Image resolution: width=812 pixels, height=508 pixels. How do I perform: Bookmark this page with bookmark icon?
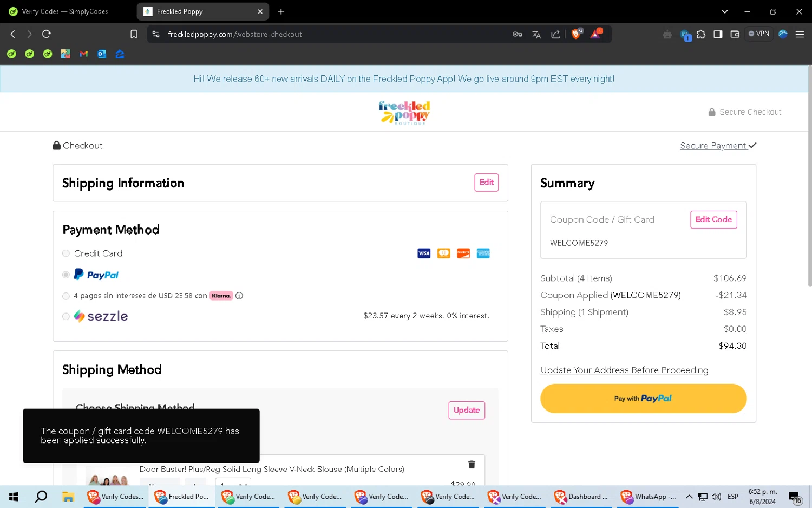click(x=134, y=34)
